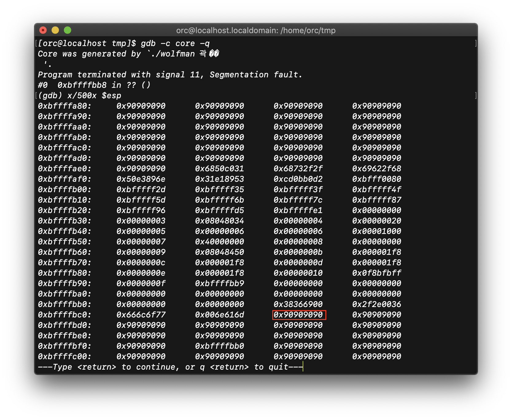The image size is (512, 420).
Task: Close the terminal window with red button
Action: tap(43, 30)
